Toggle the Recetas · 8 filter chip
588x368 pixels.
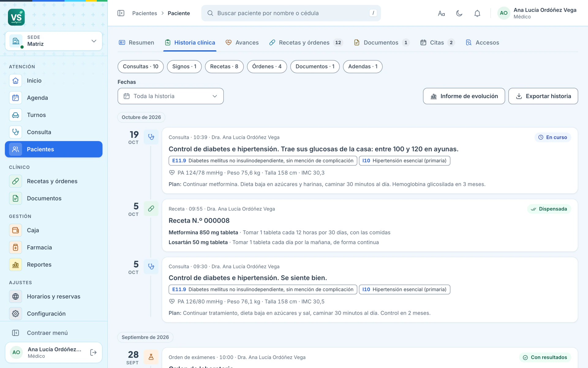click(x=224, y=67)
